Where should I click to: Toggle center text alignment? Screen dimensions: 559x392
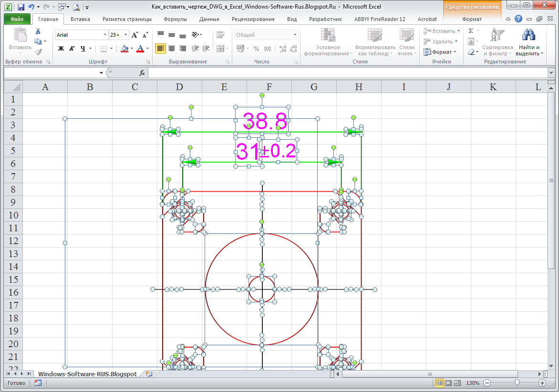pos(172,49)
